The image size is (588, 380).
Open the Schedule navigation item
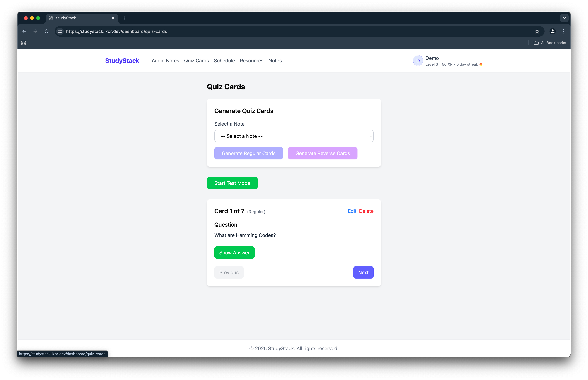(x=224, y=61)
